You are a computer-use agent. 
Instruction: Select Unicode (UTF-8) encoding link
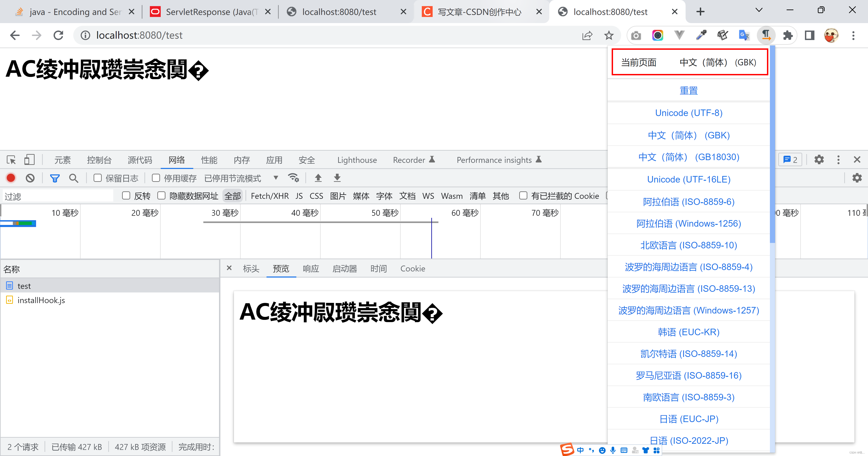(688, 113)
